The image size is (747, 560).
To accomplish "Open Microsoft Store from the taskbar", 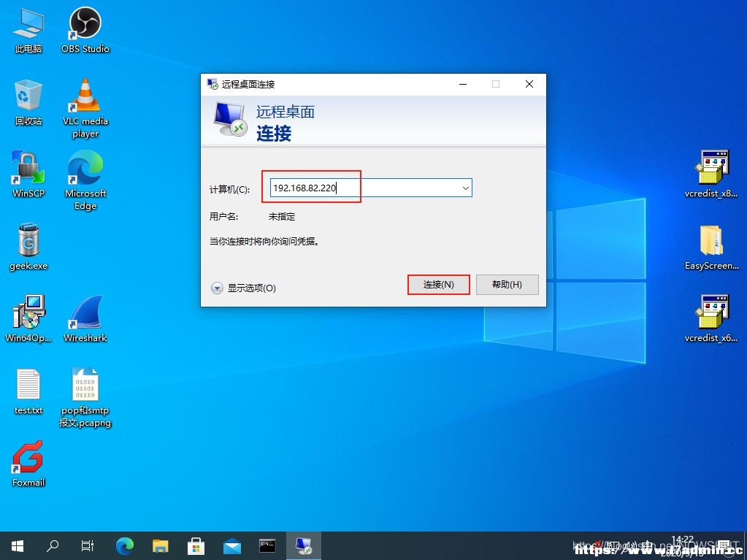I will pos(196,545).
